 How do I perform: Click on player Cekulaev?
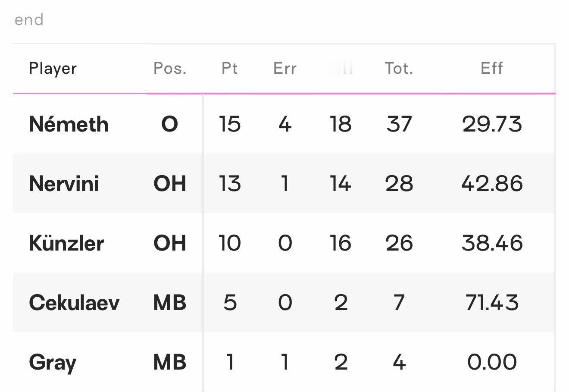click(74, 303)
